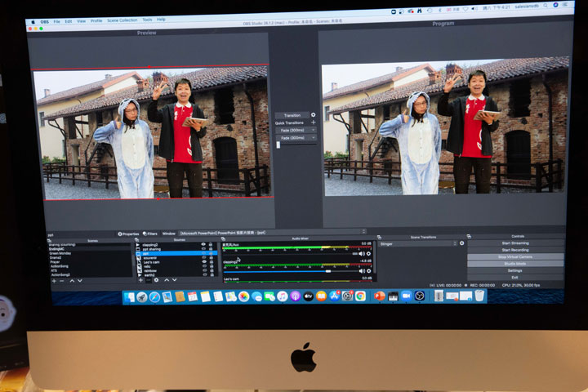Open settings gear for second audio channel
588x392 pixels.
[x=368, y=271]
